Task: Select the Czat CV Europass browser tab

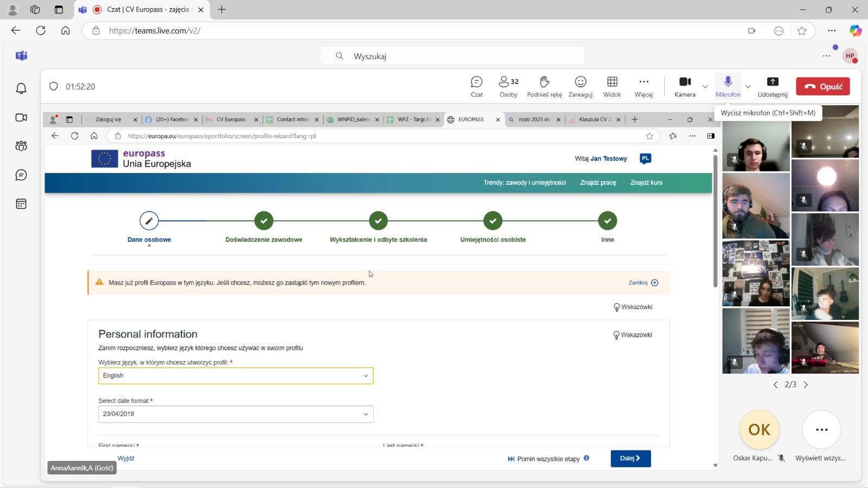Action: 141,9
